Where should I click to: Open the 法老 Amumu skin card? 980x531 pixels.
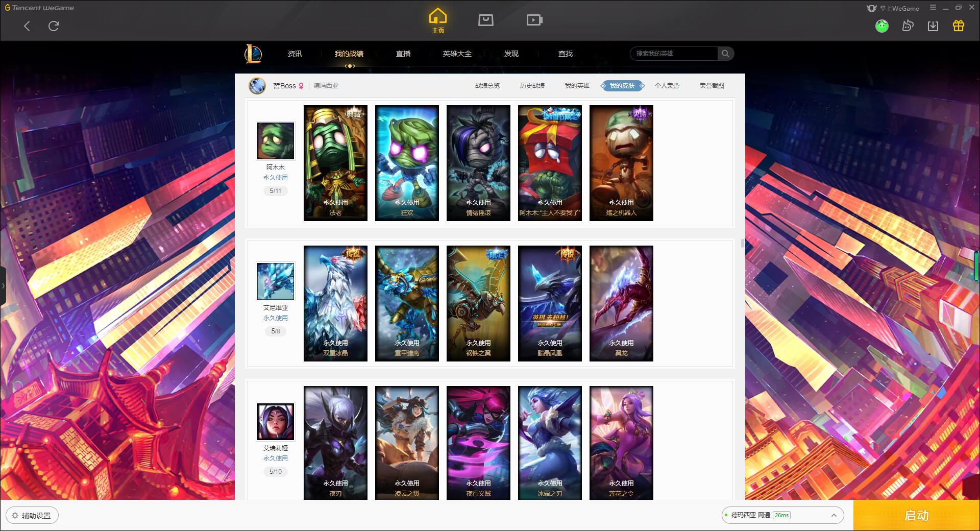click(335, 163)
